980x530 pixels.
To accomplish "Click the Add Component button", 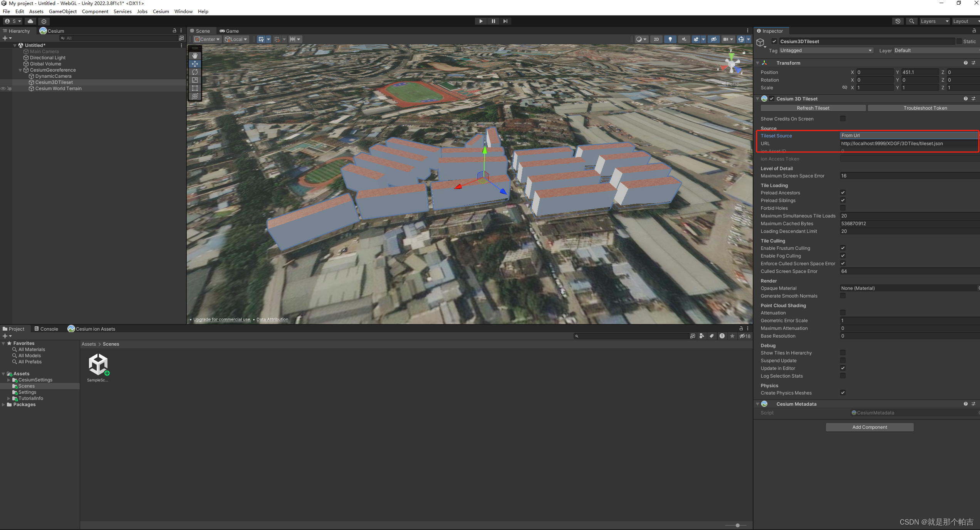I will [x=869, y=427].
